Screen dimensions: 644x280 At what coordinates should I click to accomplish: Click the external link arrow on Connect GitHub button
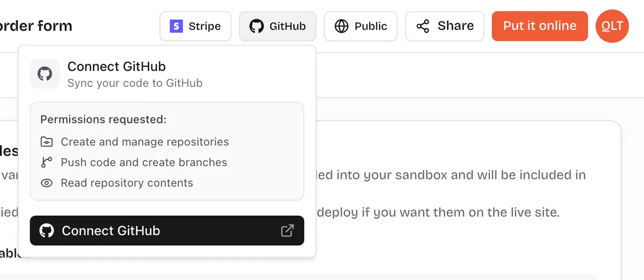(x=287, y=231)
